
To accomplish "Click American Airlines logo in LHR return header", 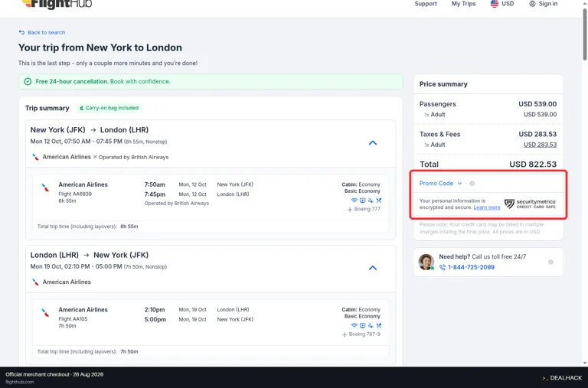I will click(x=36, y=282).
